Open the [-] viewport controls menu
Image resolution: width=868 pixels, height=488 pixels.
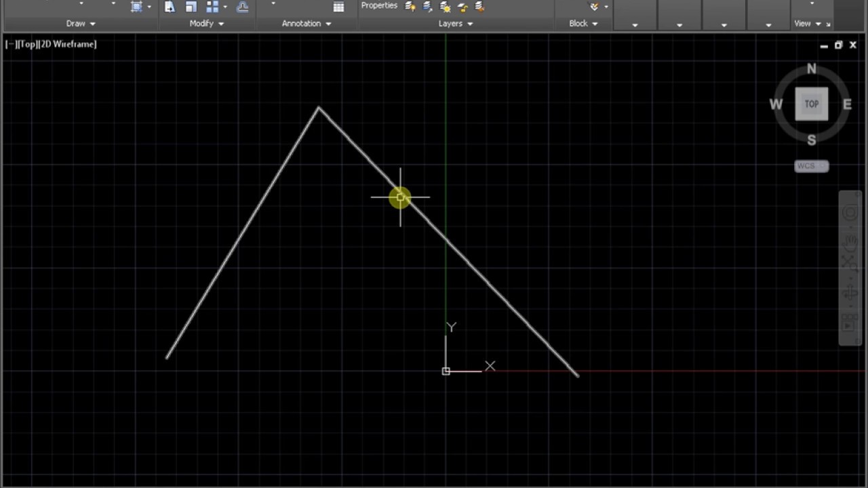pyautogui.click(x=11, y=44)
